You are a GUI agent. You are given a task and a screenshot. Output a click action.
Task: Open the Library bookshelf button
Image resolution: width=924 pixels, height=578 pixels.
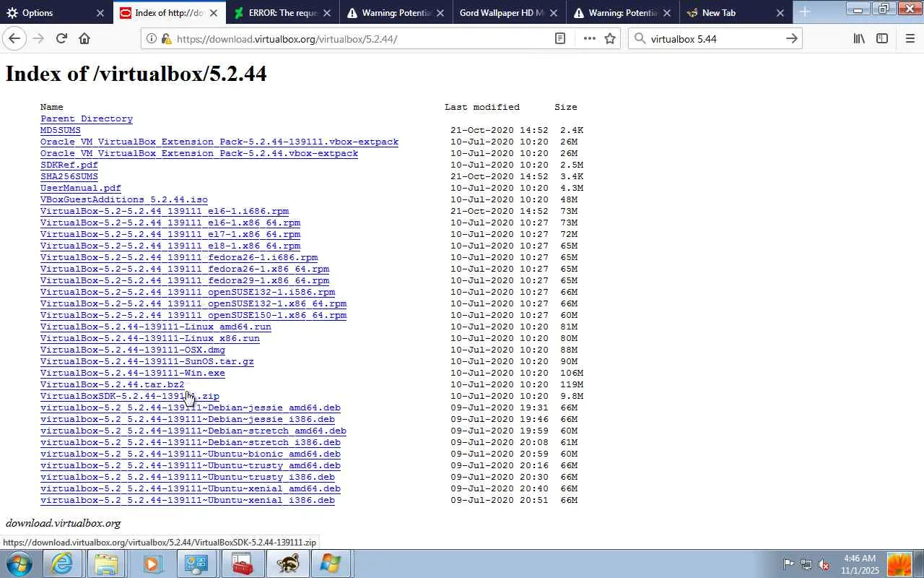pos(859,39)
